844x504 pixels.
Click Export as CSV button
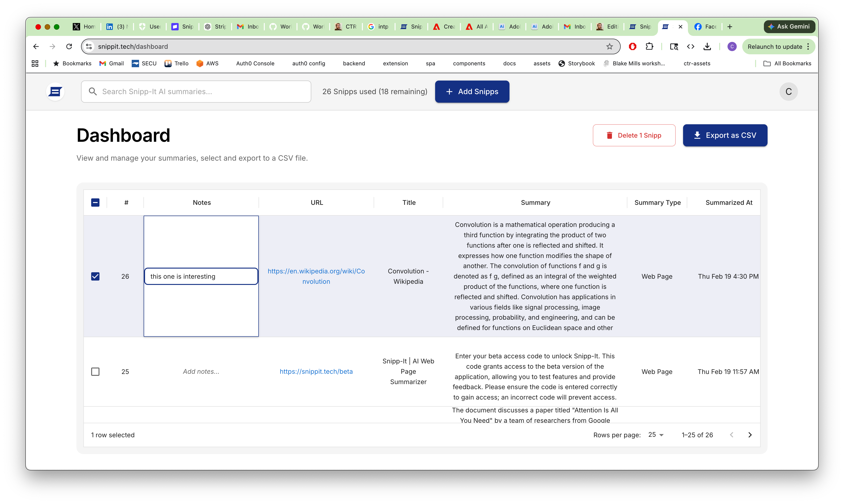coord(725,135)
